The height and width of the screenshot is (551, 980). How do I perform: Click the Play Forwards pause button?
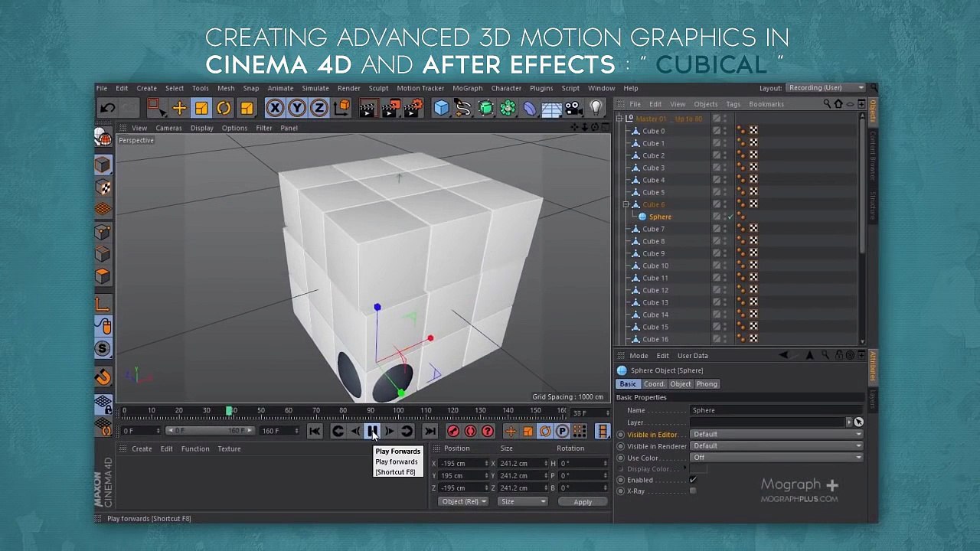372,432
